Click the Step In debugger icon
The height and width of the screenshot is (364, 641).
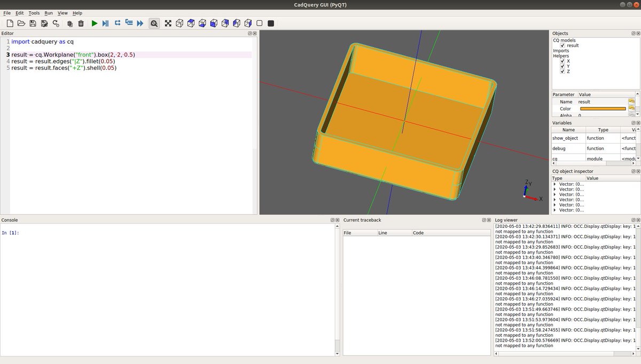(129, 23)
